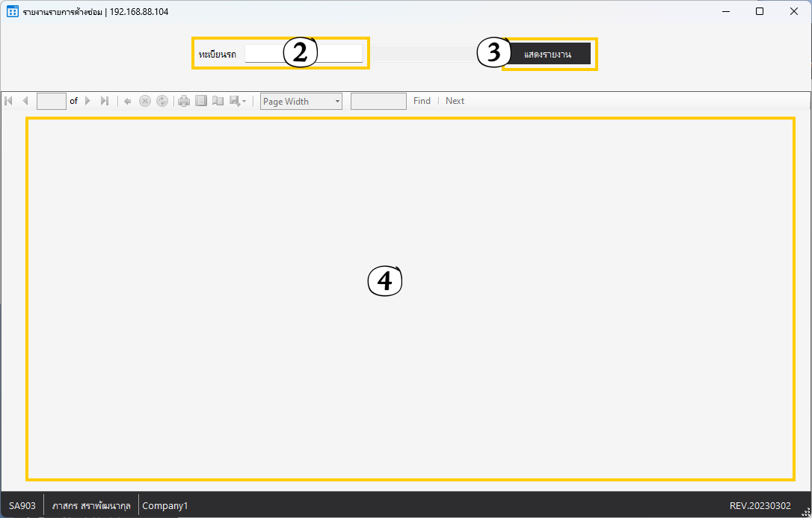Click the previous page arrow
812x518 pixels.
pyautogui.click(x=25, y=101)
